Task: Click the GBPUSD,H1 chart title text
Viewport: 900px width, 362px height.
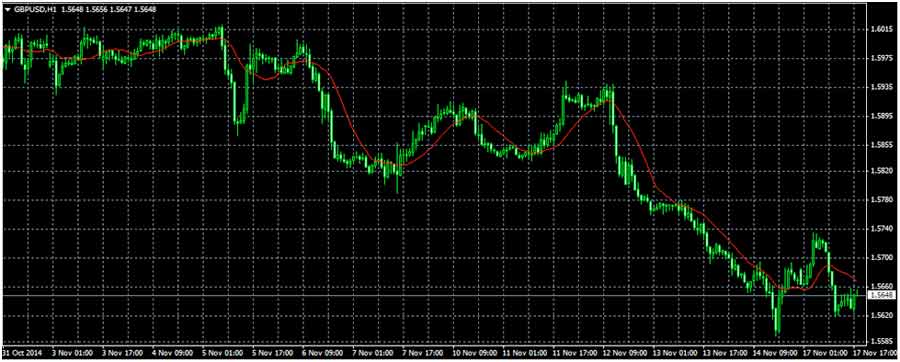Action: (x=34, y=9)
